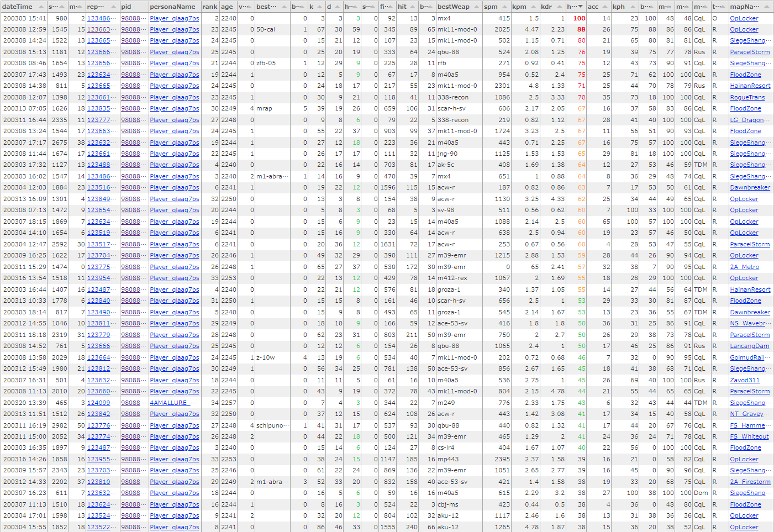The image size is (774, 532).
Task: Click the sort arrow in rep column header
Action: (x=113, y=7)
